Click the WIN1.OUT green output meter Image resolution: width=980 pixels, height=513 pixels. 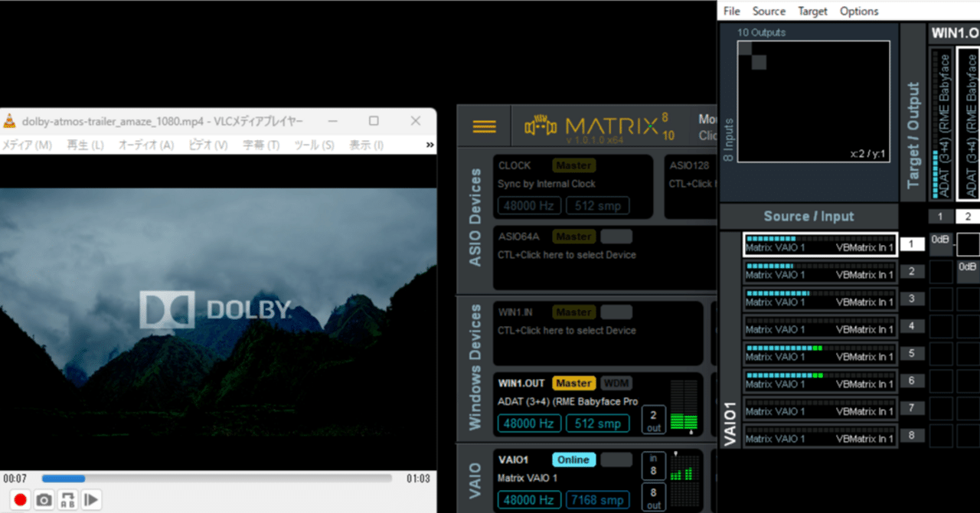click(x=684, y=417)
